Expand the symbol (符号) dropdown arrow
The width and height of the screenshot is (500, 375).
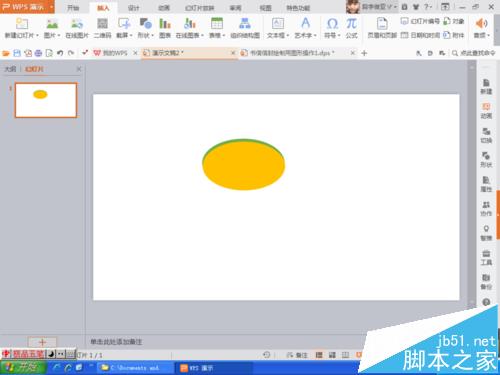339,35
